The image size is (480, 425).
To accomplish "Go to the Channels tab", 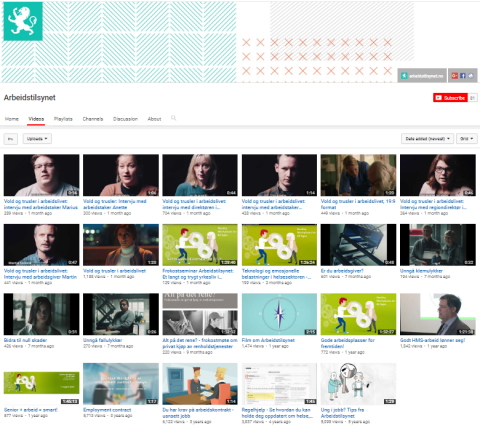I will point(93,119).
